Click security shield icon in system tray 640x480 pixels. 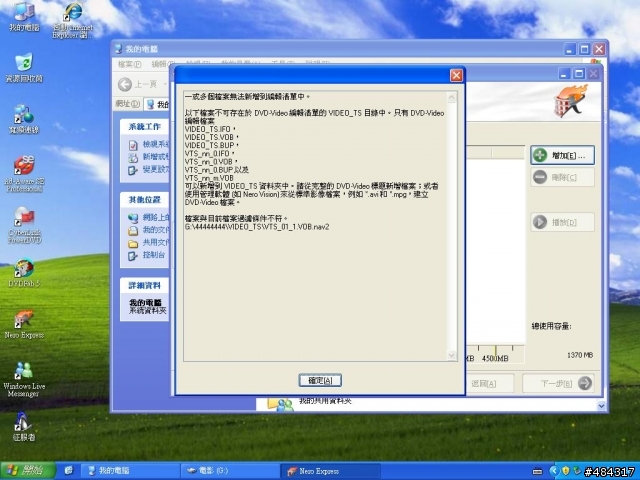[565, 471]
